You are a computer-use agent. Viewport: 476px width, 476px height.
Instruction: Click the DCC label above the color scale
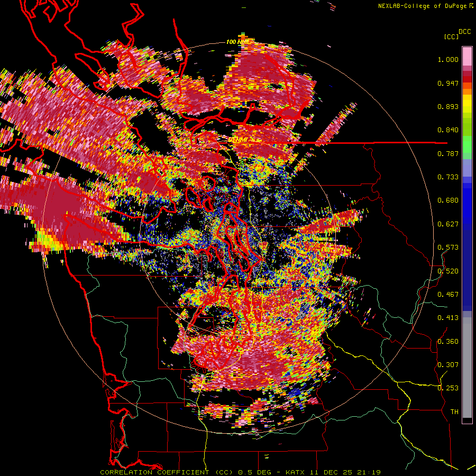coord(464,32)
